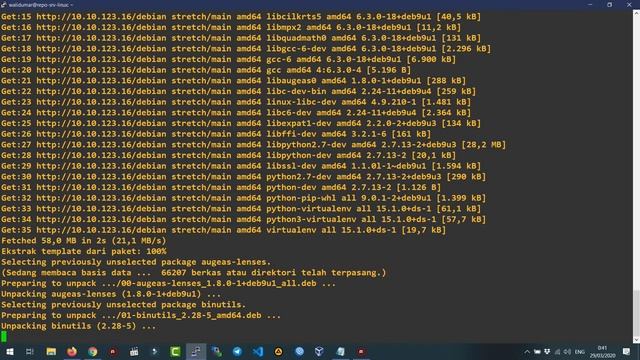Open the clock and date flyout
The image size is (640, 360).
pyautogui.click(x=602, y=352)
